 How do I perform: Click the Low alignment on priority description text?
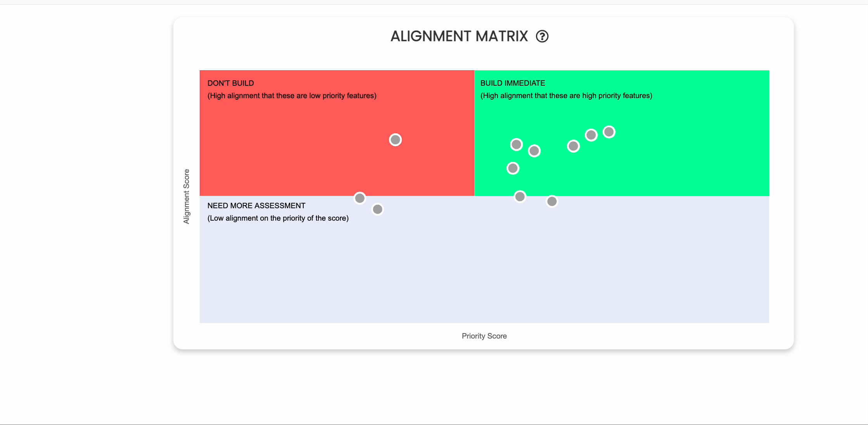tap(278, 218)
